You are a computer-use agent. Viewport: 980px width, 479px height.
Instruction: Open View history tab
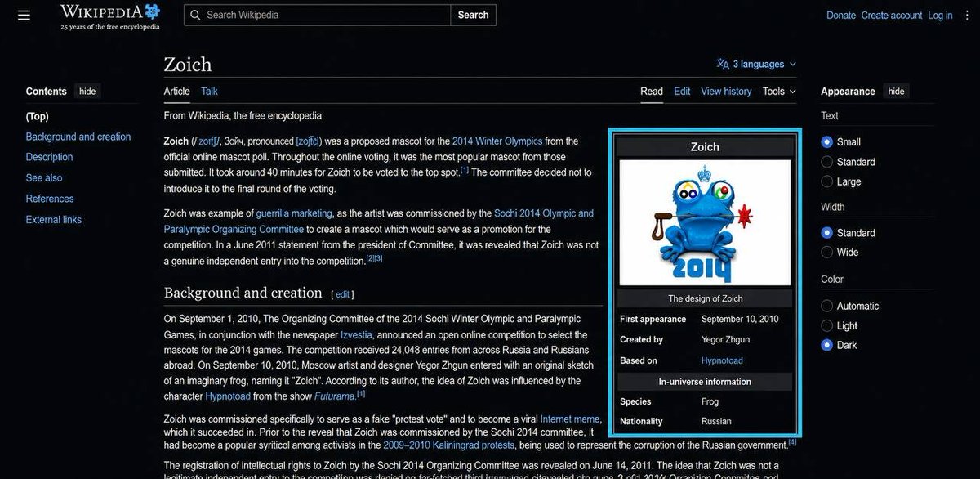pyautogui.click(x=726, y=92)
